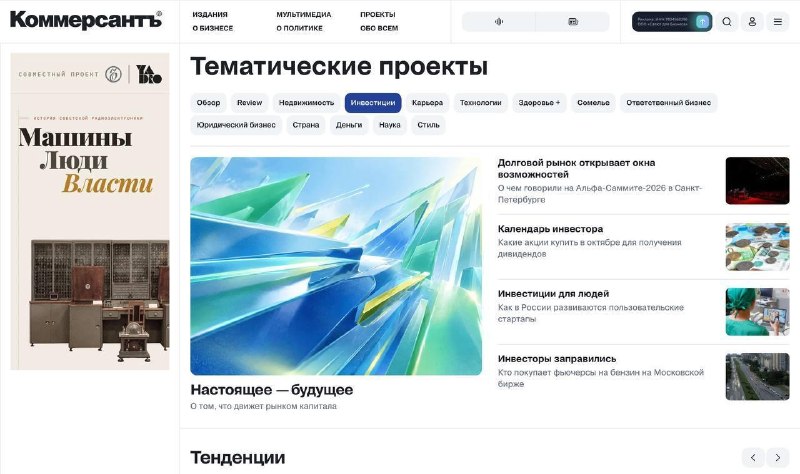Viewport: 800px width, 474px height.
Task: Select the Сомелье tab
Action: click(x=593, y=103)
